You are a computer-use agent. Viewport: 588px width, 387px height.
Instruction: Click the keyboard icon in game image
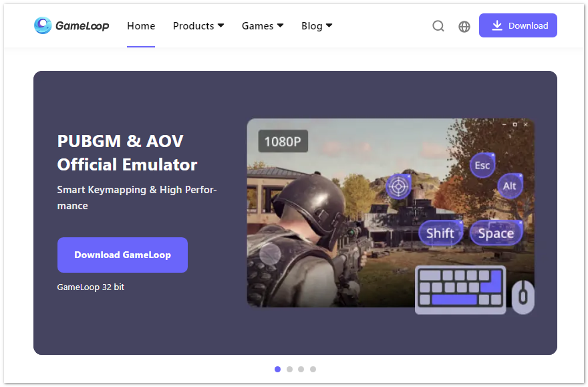(x=460, y=289)
